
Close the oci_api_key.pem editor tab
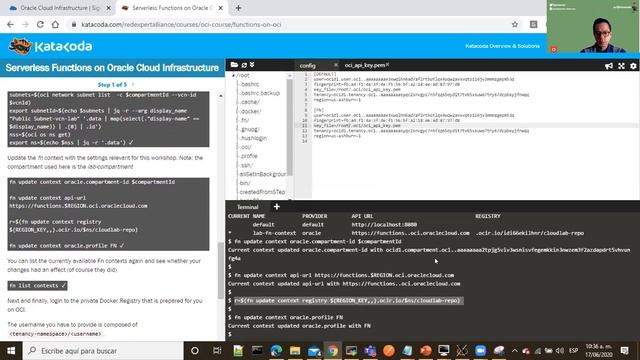(x=387, y=64)
